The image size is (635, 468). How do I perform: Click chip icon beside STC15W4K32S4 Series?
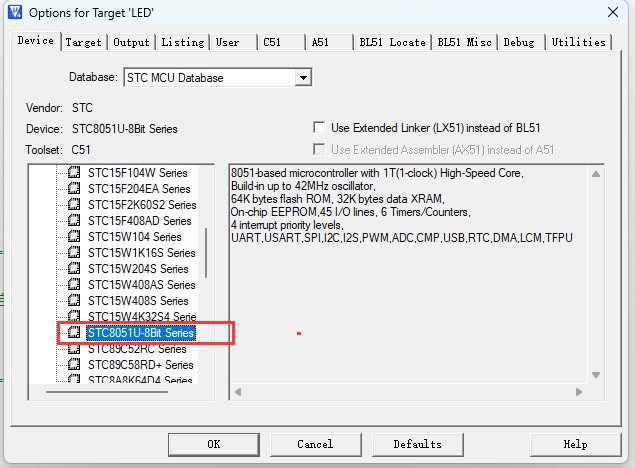tap(74, 316)
